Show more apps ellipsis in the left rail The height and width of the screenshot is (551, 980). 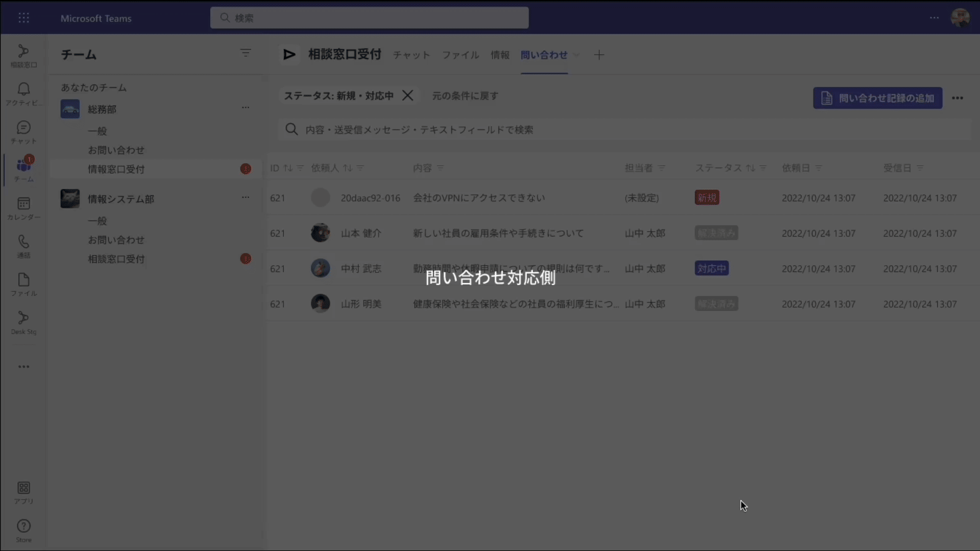point(23,366)
